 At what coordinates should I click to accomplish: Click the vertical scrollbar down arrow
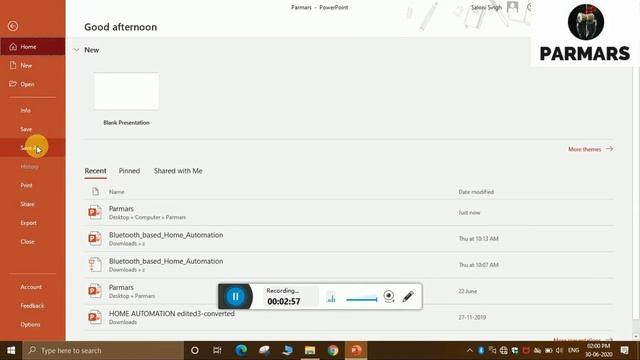coord(636,337)
